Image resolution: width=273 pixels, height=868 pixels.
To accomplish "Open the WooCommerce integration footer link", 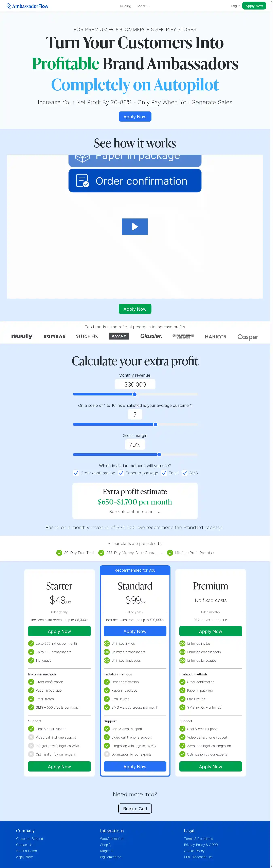I will pyautogui.click(x=112, y=839).
